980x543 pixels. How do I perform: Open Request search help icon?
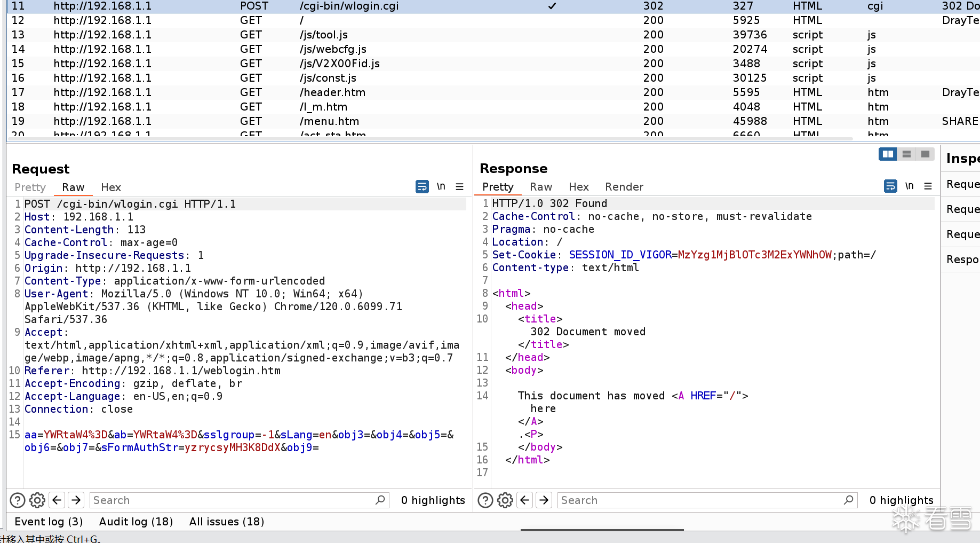point(18,500)
